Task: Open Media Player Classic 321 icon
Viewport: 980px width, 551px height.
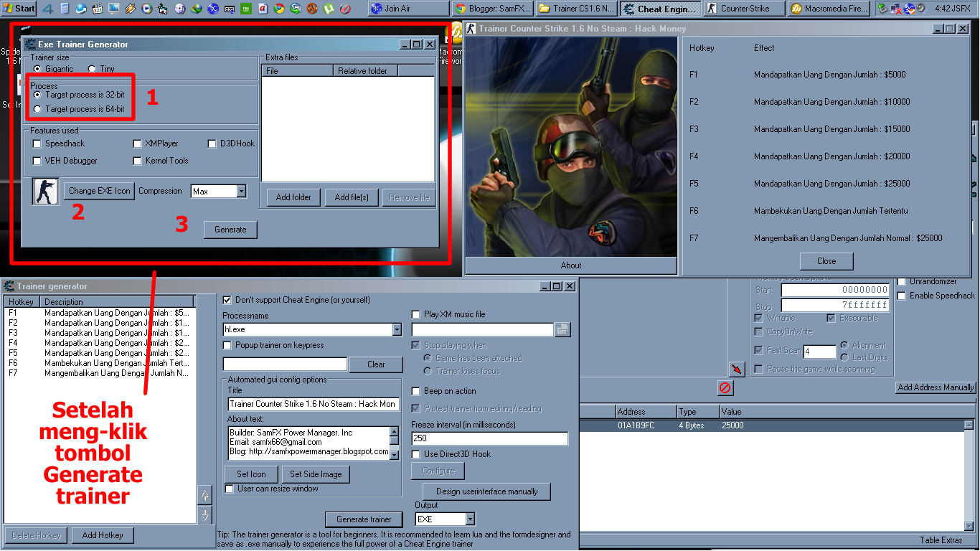Action: click(x=98, y=9)
